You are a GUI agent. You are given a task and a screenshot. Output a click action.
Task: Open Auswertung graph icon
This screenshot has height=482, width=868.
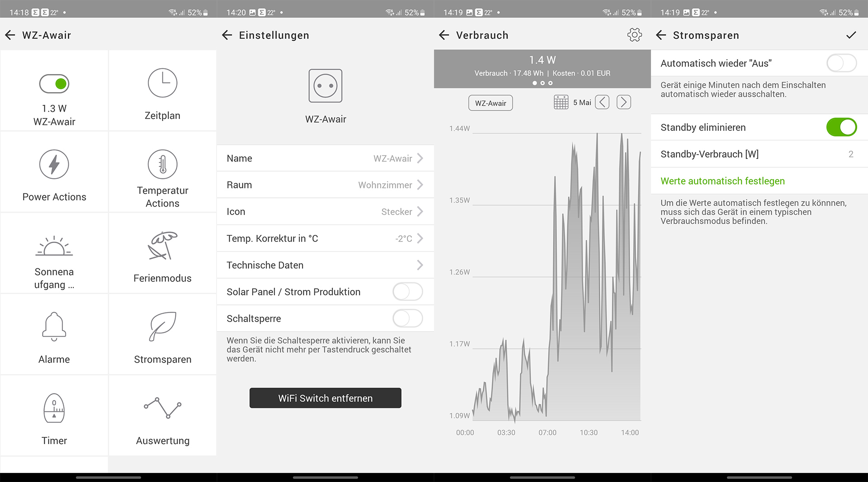click(x=162, y=408)
